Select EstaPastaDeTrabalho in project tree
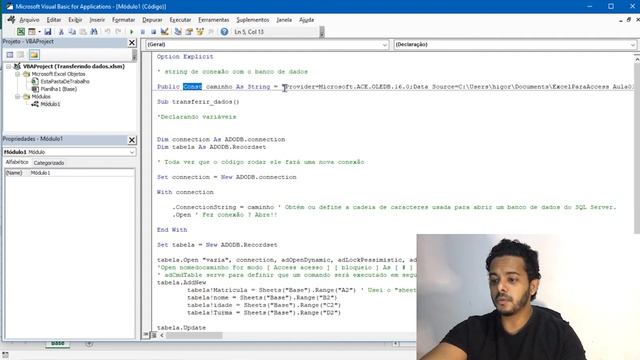 point(64,82)
